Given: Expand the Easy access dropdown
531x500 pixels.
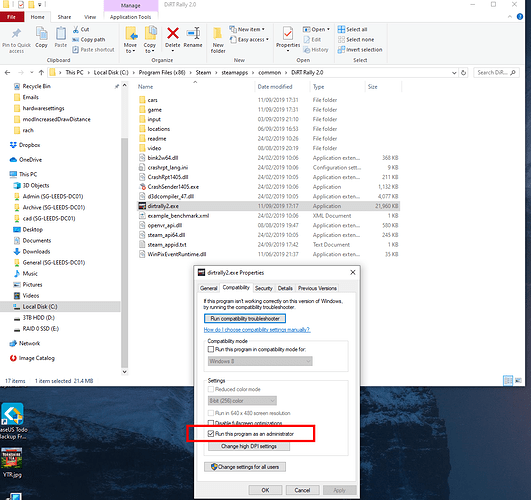Looking at the screenshot, I should click(249, 40).
